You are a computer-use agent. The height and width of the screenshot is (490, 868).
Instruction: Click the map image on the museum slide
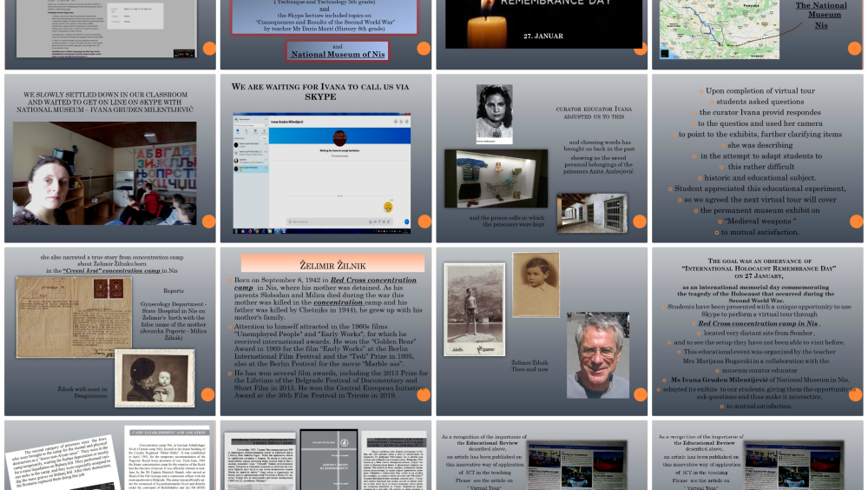coord(719,29)
